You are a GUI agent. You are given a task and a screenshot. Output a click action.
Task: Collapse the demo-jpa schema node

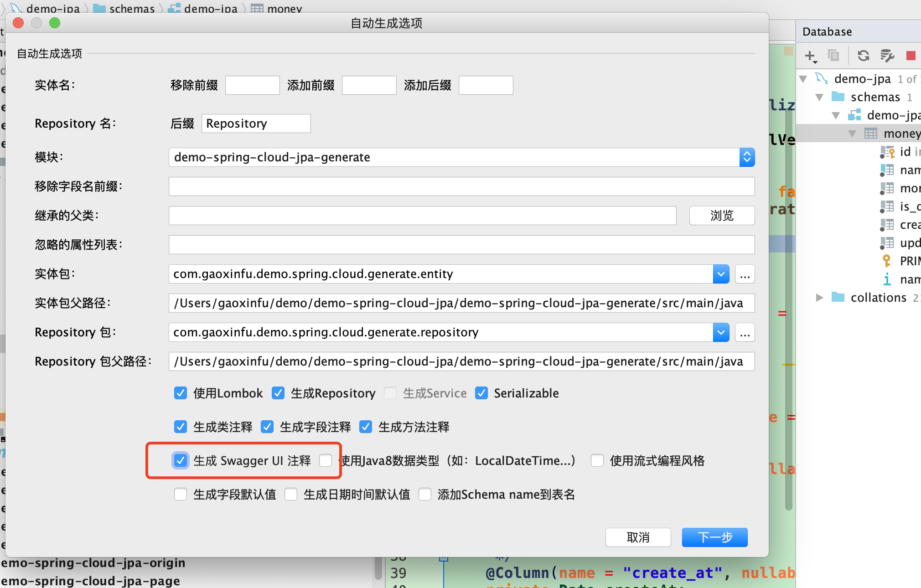[x=836, y=115]
